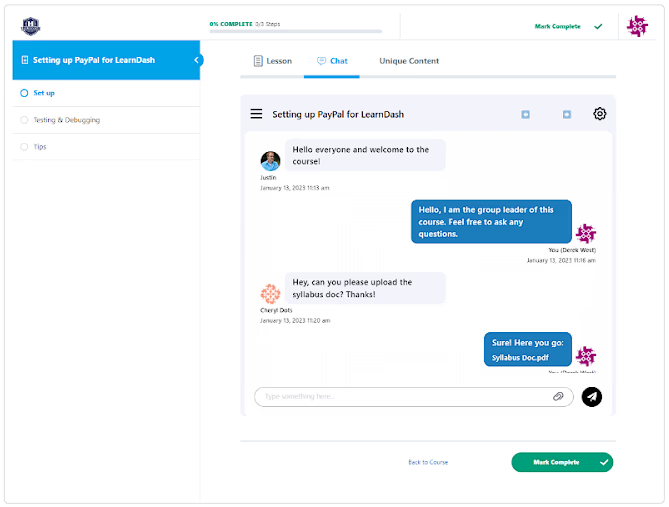Click the 0% COMPLETE progress label
The image size is (669, 507).
point(231,24)
